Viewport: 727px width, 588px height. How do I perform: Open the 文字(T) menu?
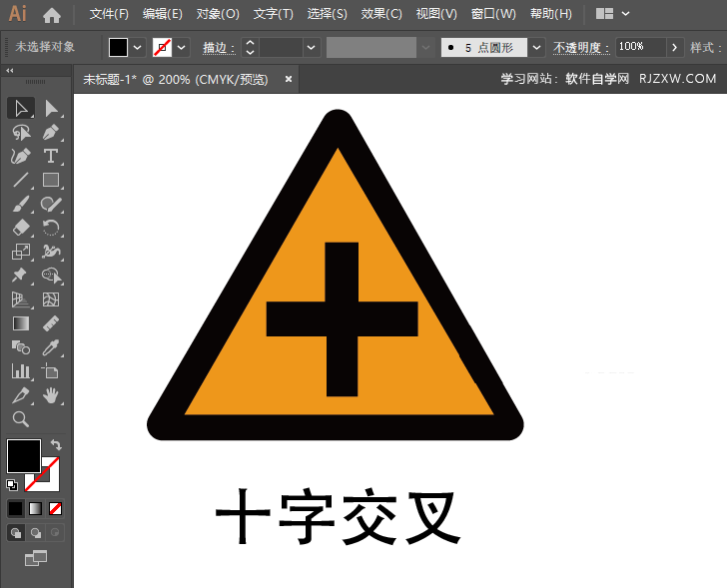pyautogui.click(x=273, y=14)
